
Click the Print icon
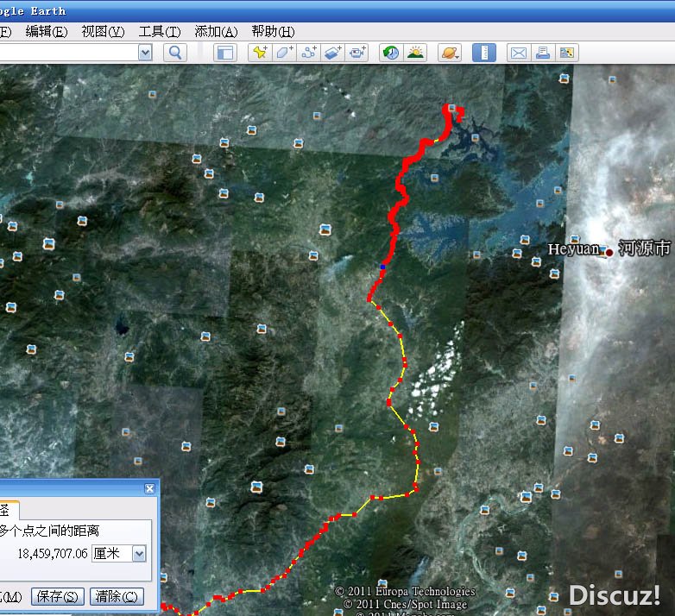click(x=542, y=53)
